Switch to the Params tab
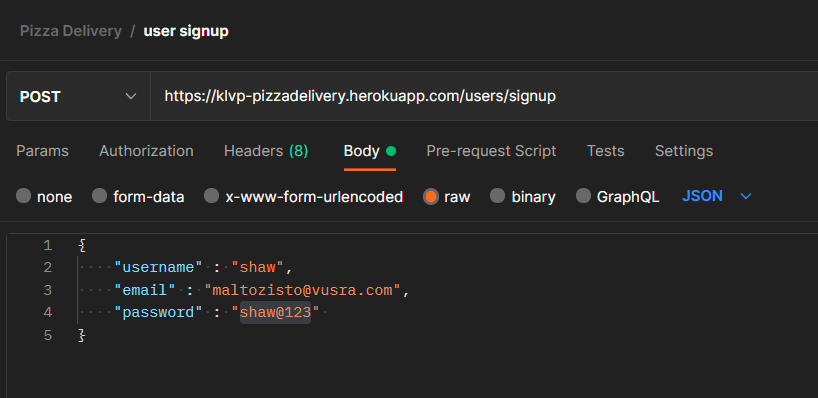This screenshot has height=398, width=818. [42, 151]
